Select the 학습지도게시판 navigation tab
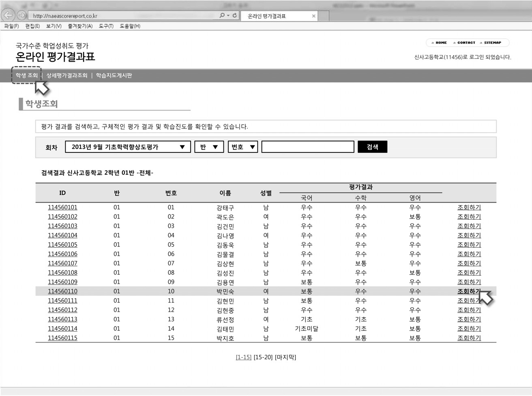 click(x=114, y=75)
